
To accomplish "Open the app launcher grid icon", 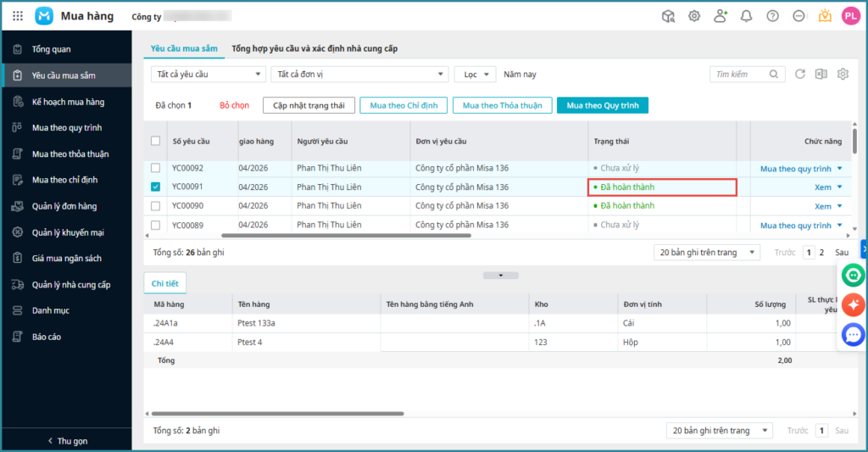I will 18,16.
